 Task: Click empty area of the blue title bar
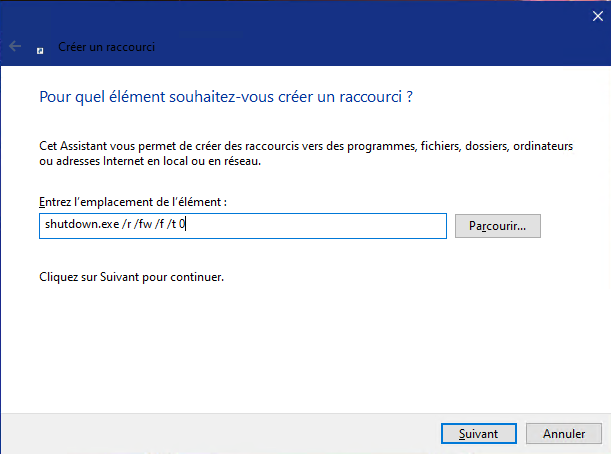[351, 35]
